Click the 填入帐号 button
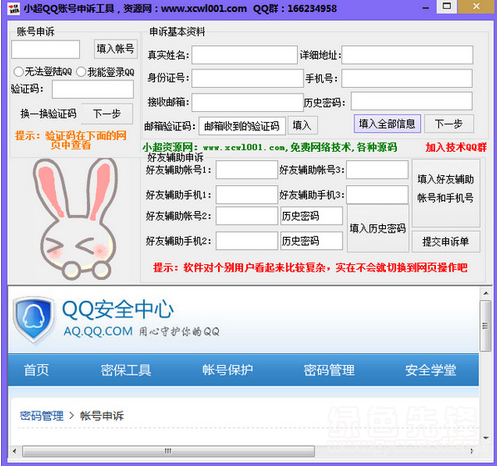 (x=115, y=49)
